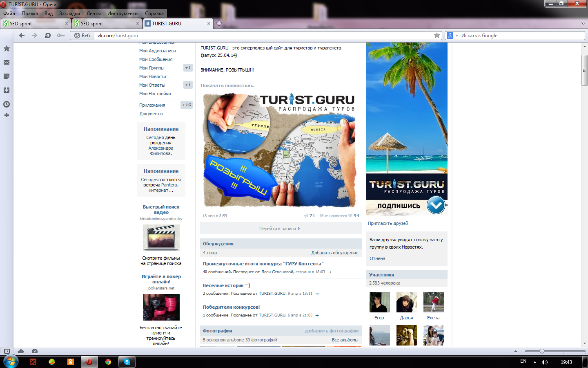This screenshot has height=368, width=588.
Task: Show hidden tray icons with the small up arrow
Action: (x=535, y=362)
